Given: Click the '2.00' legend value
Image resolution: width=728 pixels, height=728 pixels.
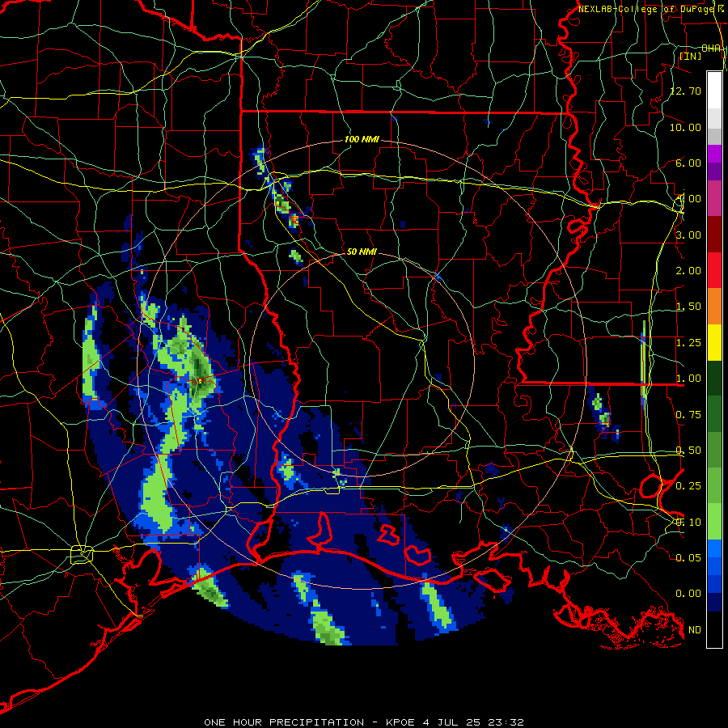Looking at the screenshot, I should click(x=688, y=271).
